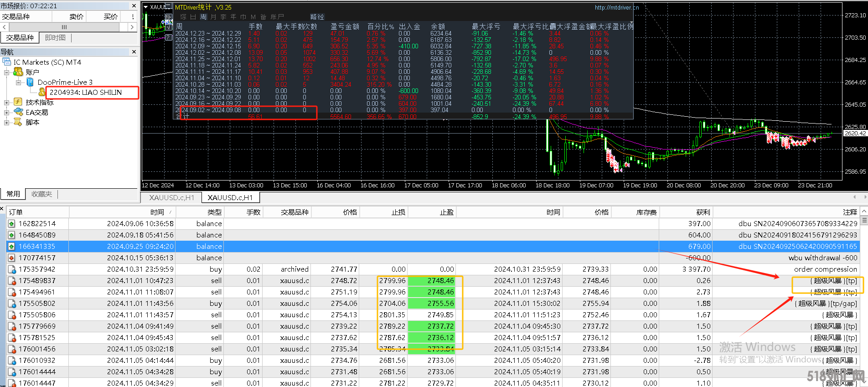Screen dimensions: 868x387
Task: Open the 收藏夹 favorites tab in Navigator
Action: tap(41, 194)
